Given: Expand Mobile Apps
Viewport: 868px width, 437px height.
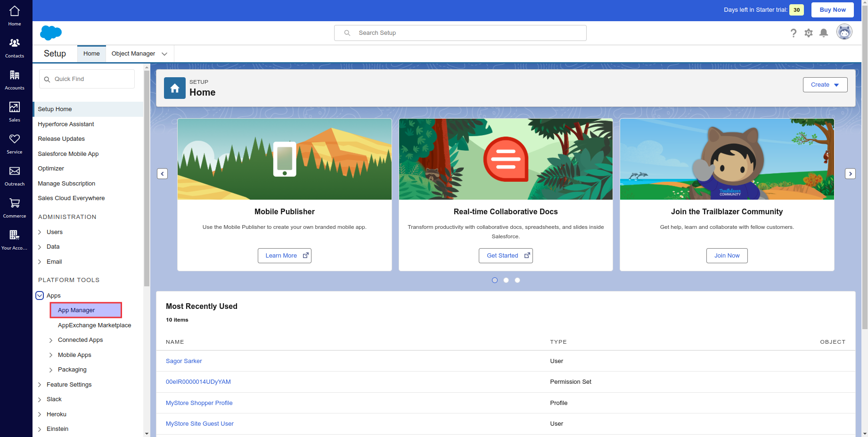Looking at the screenshot, I should [51, 355].
